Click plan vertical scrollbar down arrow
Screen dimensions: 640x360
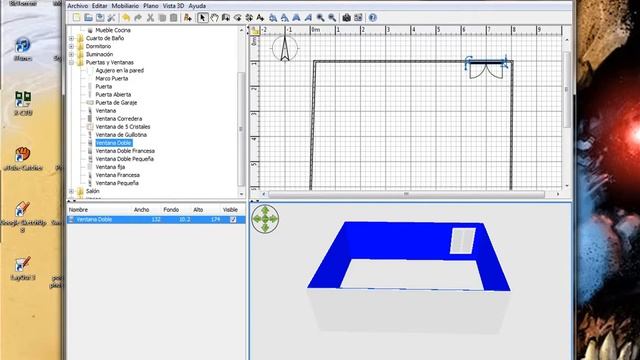(567, 186)
